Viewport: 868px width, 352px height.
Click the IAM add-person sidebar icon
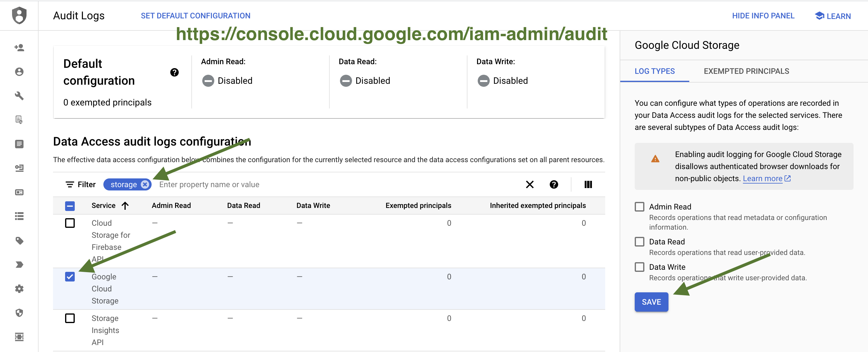click(19, 48)
